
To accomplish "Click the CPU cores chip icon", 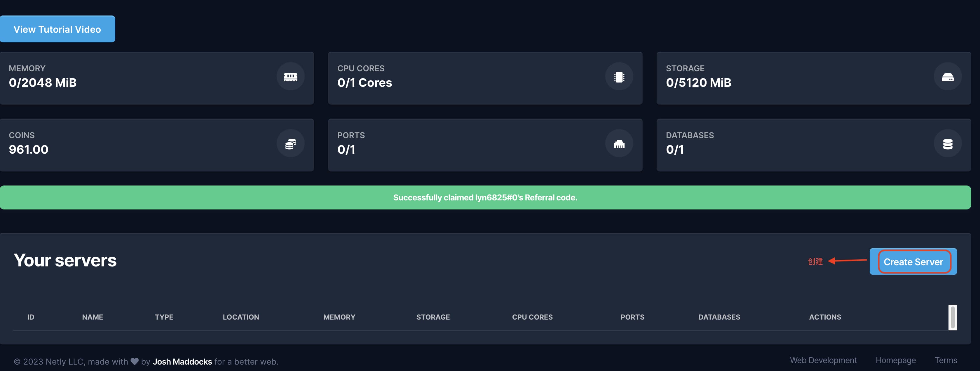I will click(619, 77).
